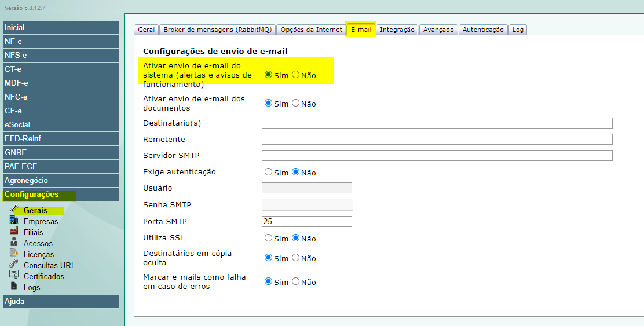Viewport: 644px width, 326px height.
Task: Expand the NF-e sidebar section
Action: click(61, 41)
